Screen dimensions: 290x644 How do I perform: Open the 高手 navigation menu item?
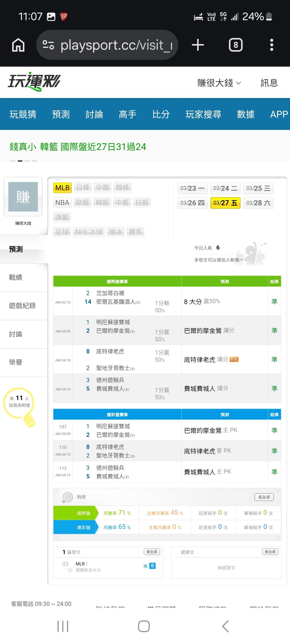click(x=128, y=114)
